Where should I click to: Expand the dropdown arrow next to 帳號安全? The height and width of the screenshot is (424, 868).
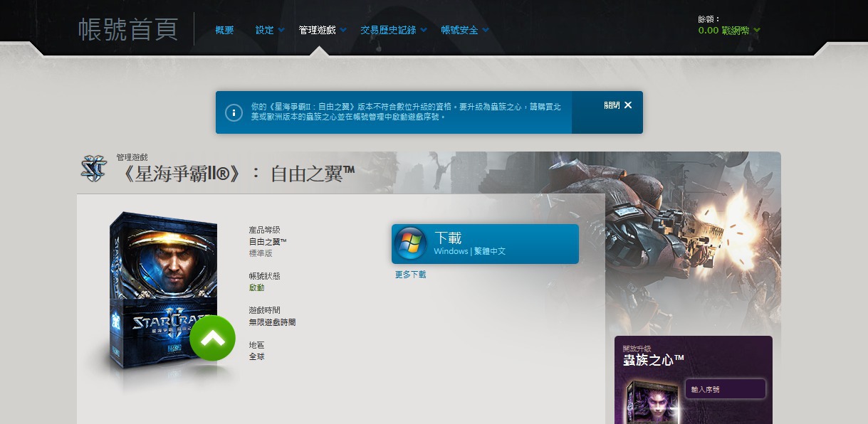pyautogui.click(x=486, y=31)
